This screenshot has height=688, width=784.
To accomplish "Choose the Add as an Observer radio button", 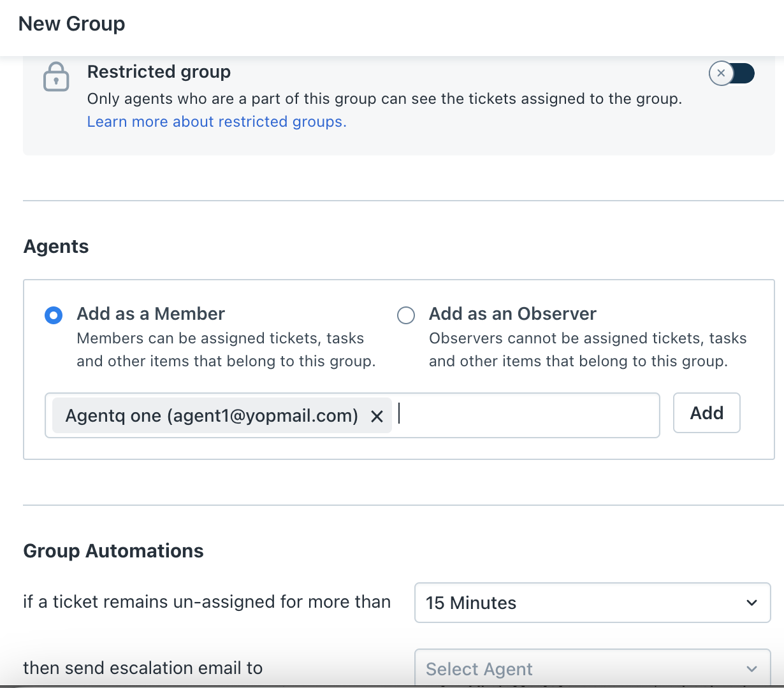I will tap(406, 315).
